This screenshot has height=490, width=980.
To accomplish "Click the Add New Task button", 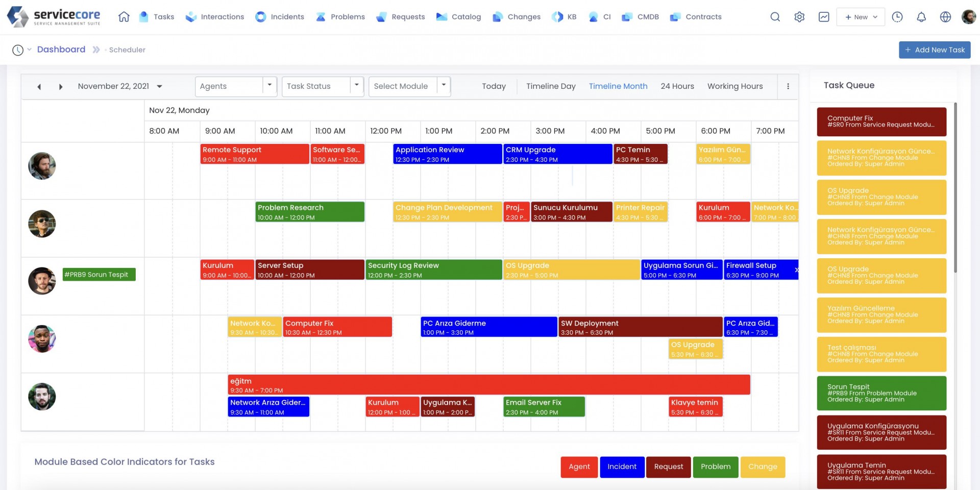I will (935, 50).
